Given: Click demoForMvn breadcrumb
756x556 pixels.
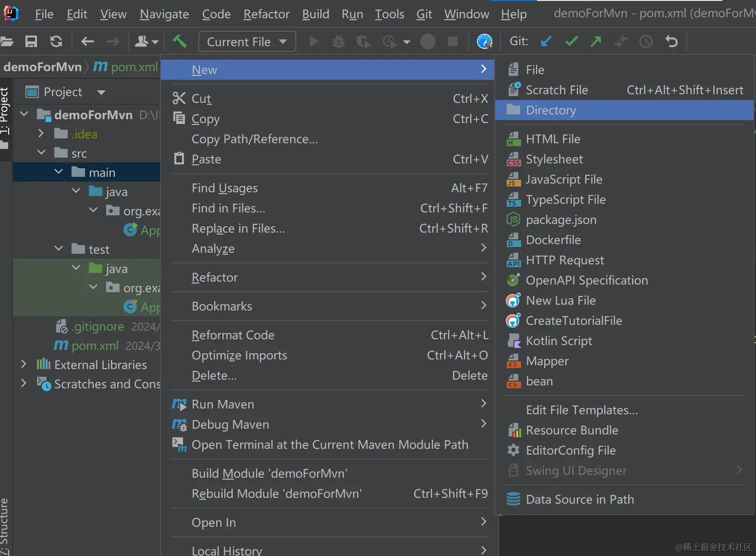Looking at the screenshot, I should [42, 67].
